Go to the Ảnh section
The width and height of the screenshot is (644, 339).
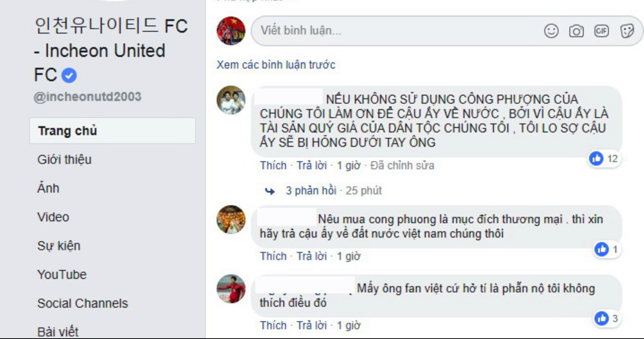(48, 188)
